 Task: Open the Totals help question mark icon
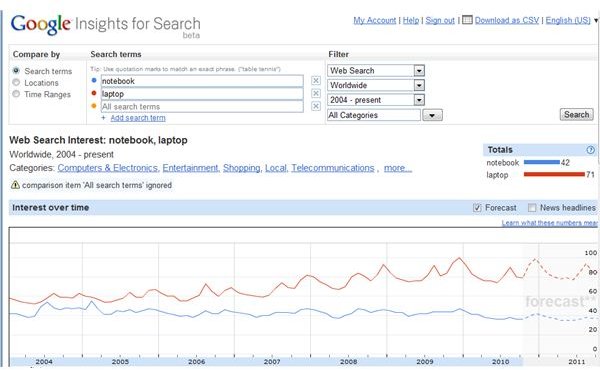pyautogui.click(x=591, y=150)
